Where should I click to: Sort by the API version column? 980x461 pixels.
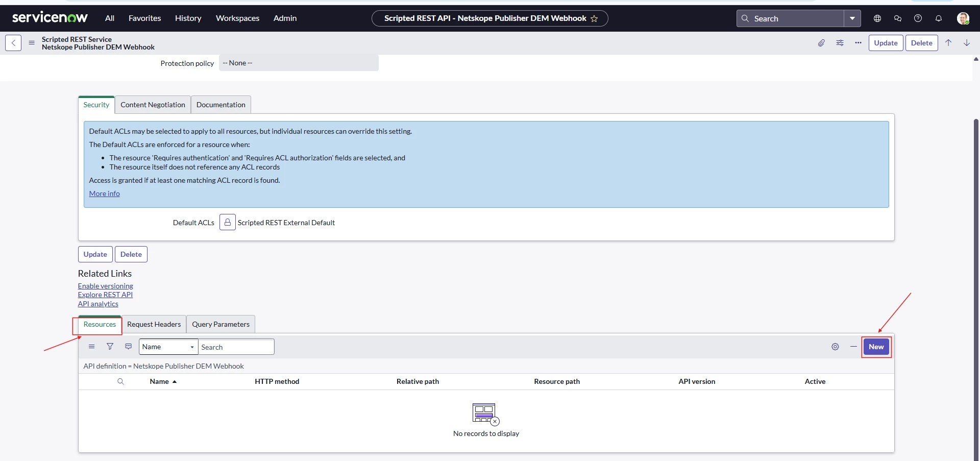click(x=697, y=381)
